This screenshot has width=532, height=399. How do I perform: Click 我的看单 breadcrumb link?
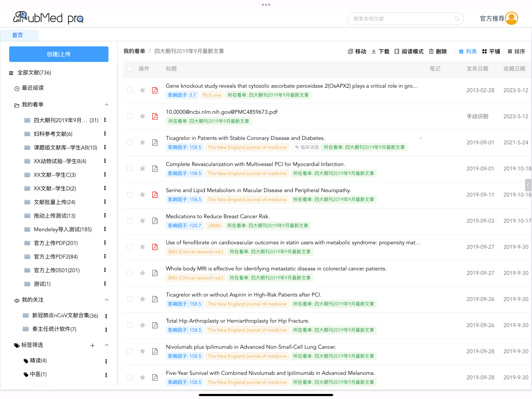click(134, 51)
